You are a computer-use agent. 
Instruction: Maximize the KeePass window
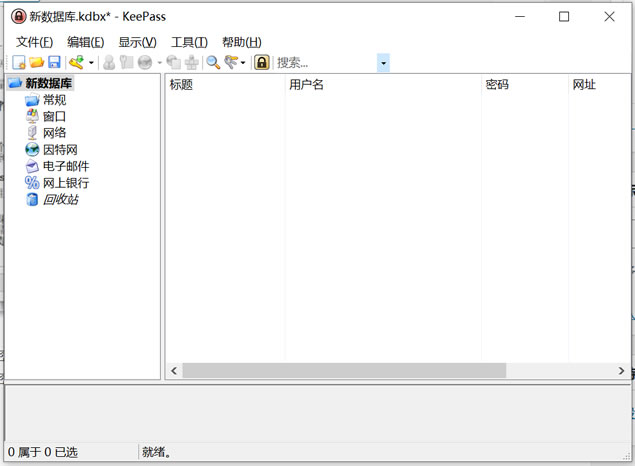(564, 17)
